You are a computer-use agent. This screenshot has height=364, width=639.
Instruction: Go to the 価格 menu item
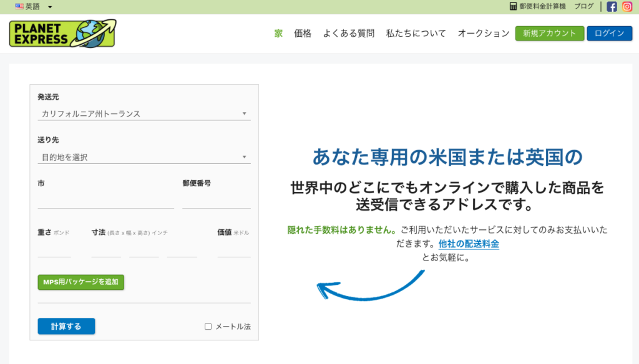click(x=303, y=34)
